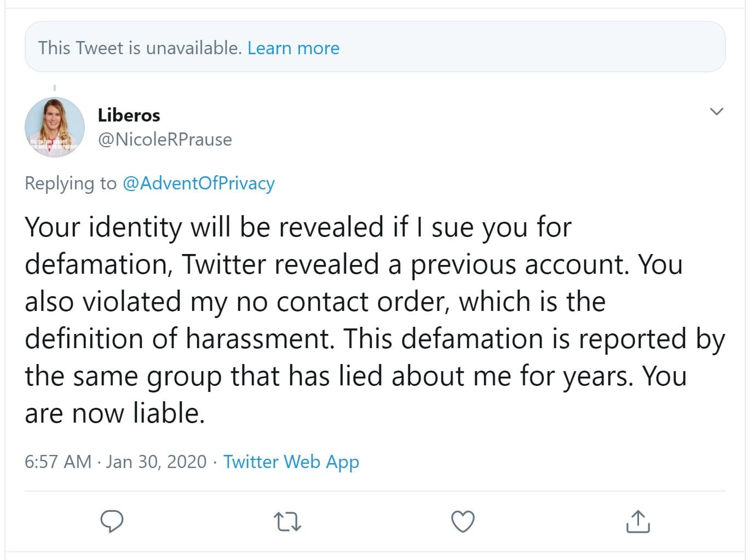Click the "This Tweet is unavailable" text
754x560 pixels.
pyautogui.click(x=140, y=48)
